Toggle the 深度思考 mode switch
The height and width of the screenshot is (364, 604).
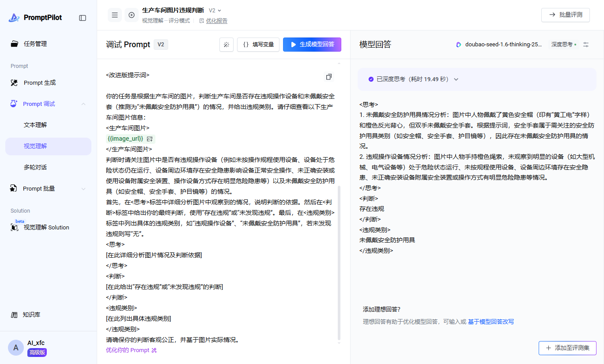(564, 45)
